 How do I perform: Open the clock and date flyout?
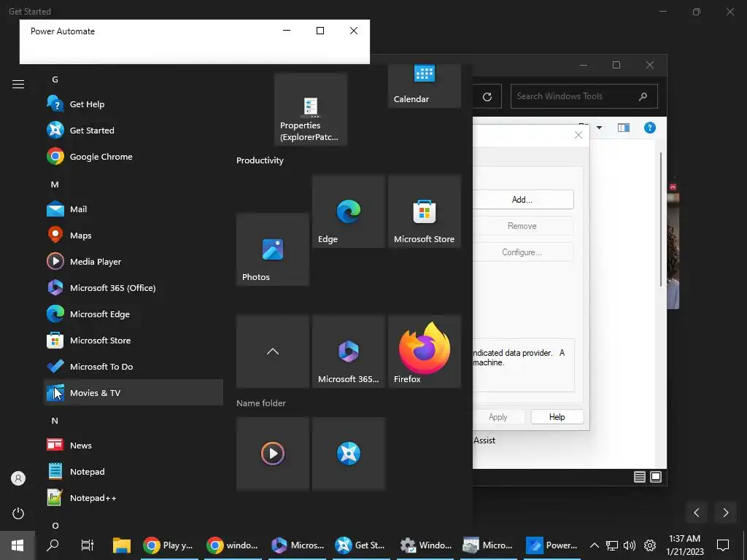(x=684, y=545)
